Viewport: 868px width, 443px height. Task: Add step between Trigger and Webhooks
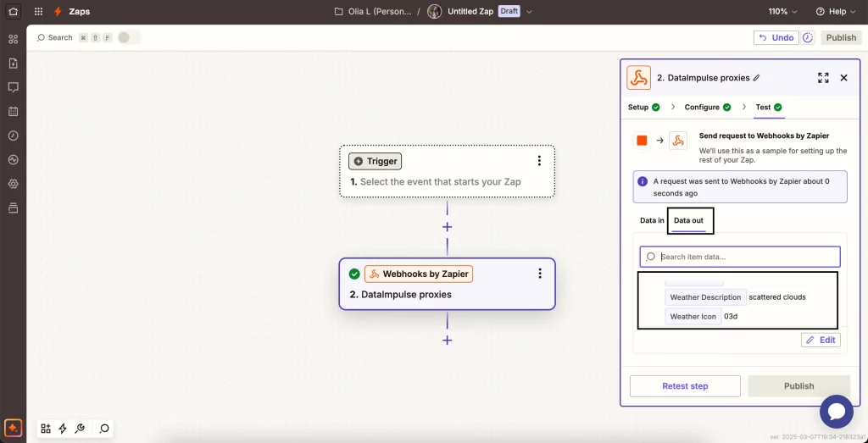point(448,227)
